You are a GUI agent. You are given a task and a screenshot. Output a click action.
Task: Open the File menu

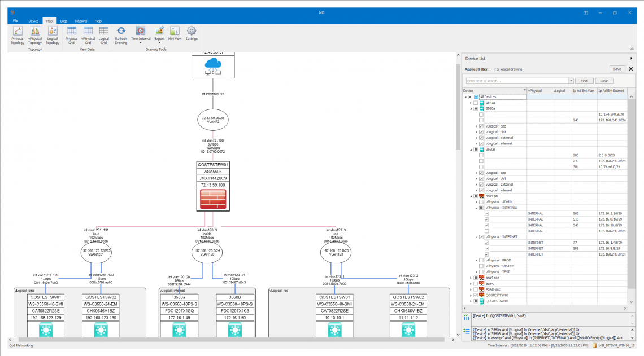[15, 20]
